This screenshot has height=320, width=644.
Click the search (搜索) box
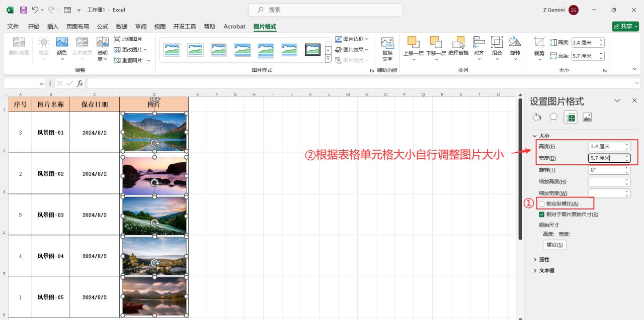[x=325, y=10]
